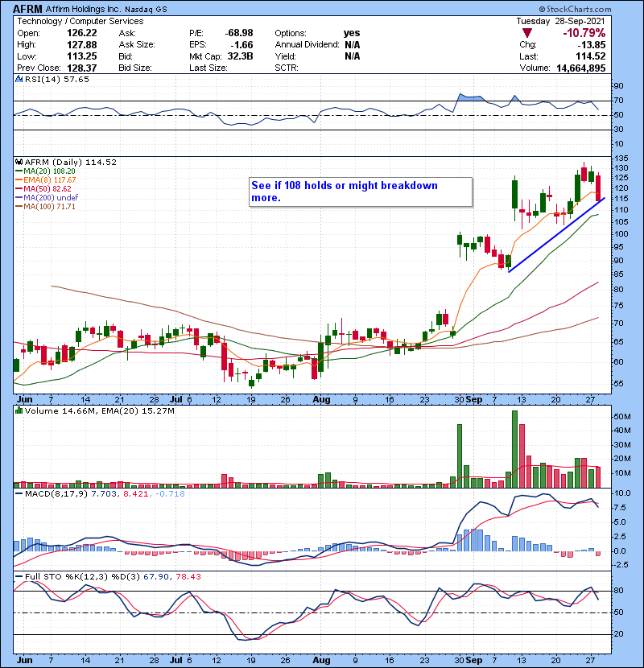The height and width of the screenshot is (668, 644).
Task: Click the MACD(8,17,9) indicator label
Action: click(x=56, y=494)
